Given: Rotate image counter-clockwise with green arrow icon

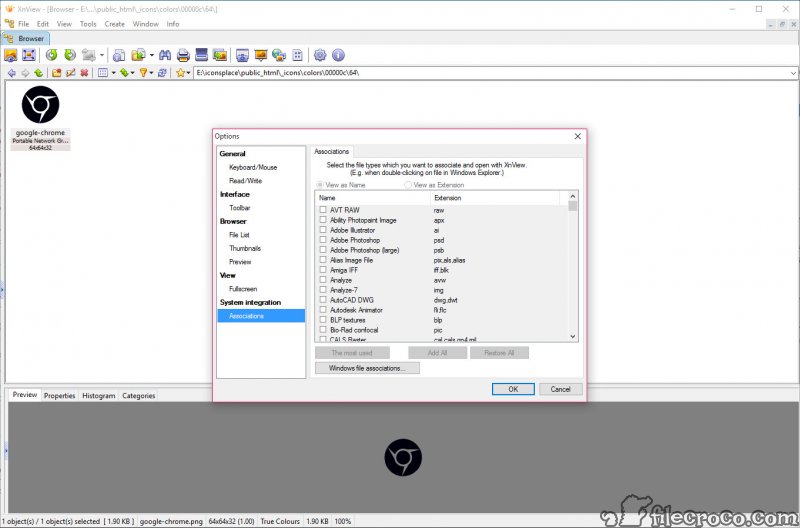Looking at the screenshot, I should coord(52,55).
